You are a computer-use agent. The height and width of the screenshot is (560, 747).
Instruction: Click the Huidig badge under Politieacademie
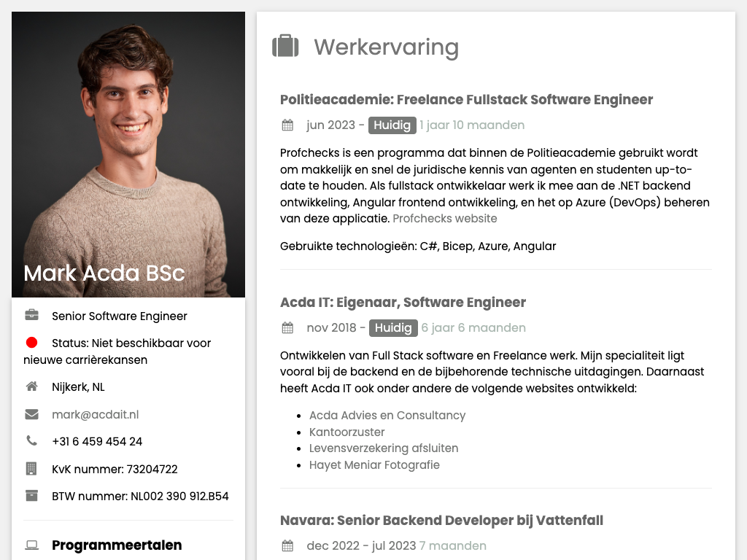tap(392, 125)
